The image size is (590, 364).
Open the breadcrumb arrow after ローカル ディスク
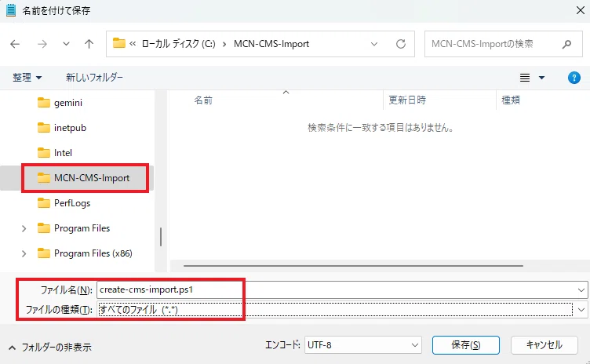click(224, 44)
